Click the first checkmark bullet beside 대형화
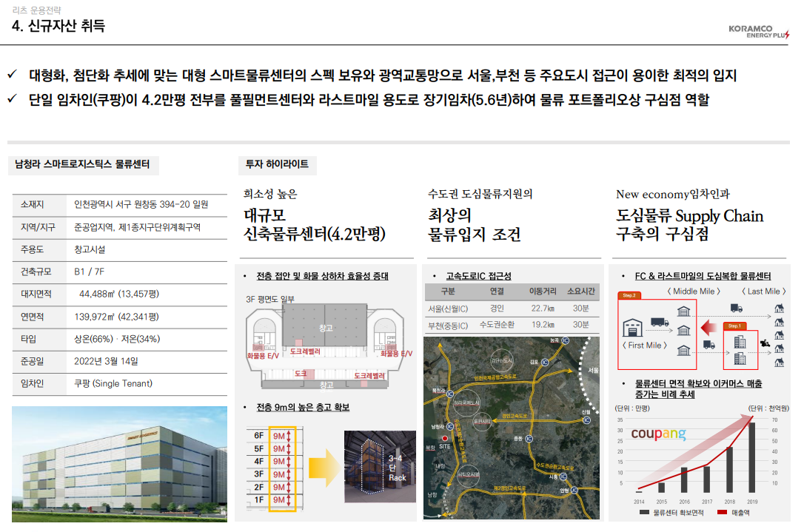This screenshot has width=804, height=532. (13, 75)
